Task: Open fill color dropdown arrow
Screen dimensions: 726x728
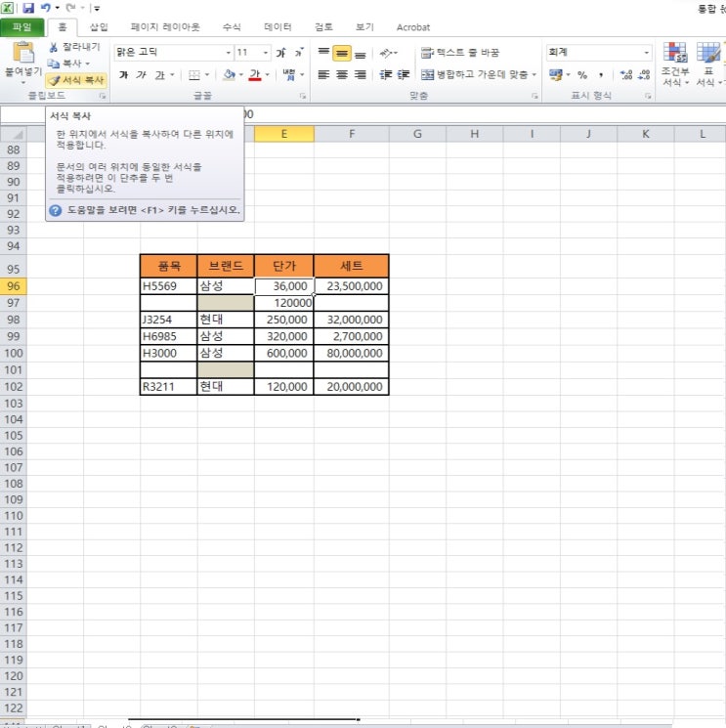Action: [241, 74]
